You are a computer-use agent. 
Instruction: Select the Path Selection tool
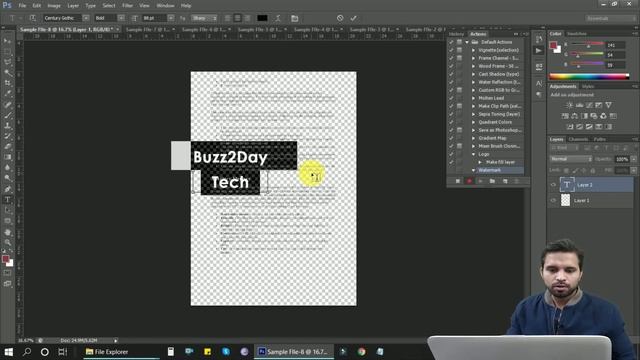point(7,210)
